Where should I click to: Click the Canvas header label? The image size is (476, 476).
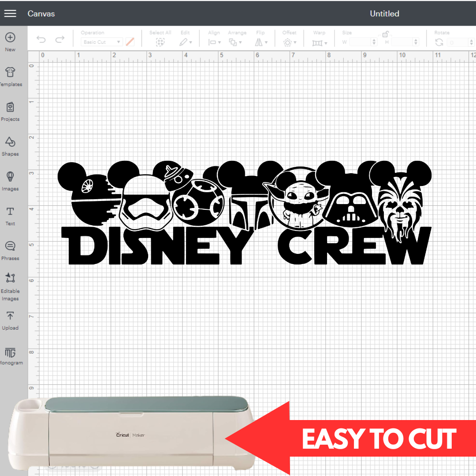click(x=41, y=14)
